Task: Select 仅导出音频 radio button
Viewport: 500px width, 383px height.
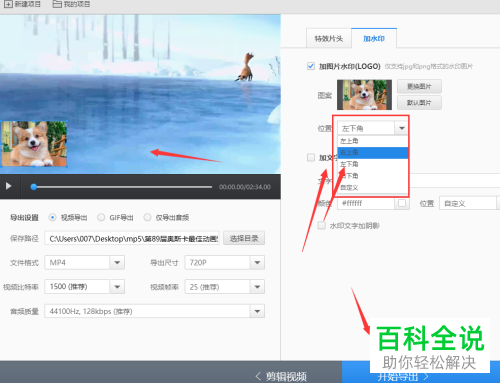Action: 147,218
